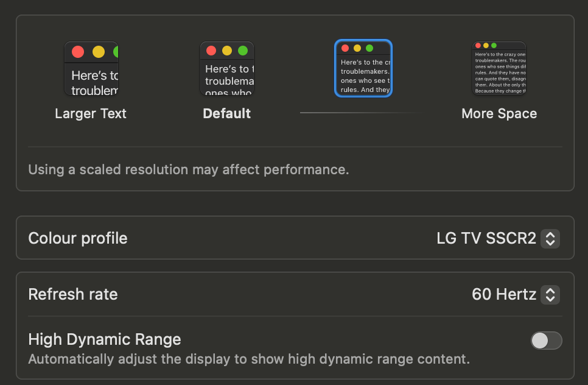Select the Larger Text resolution thumbnail
This screenshot has height=385, width=588.
tap(91, 69)
